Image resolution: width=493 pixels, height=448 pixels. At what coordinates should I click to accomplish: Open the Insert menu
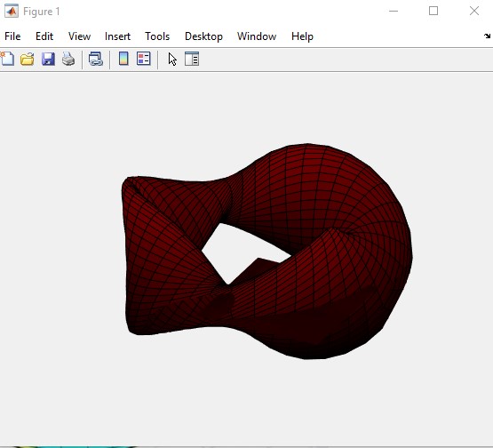tap(117, 36)
